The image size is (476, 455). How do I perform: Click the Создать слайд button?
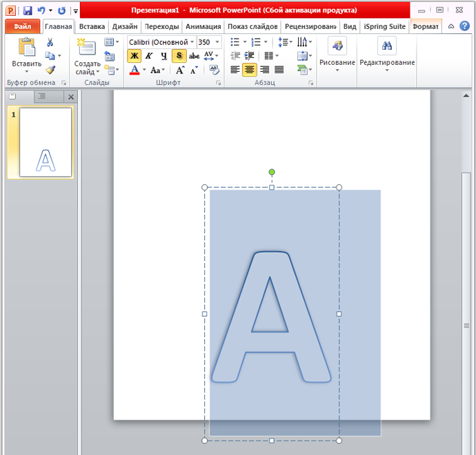pos(87,57)
